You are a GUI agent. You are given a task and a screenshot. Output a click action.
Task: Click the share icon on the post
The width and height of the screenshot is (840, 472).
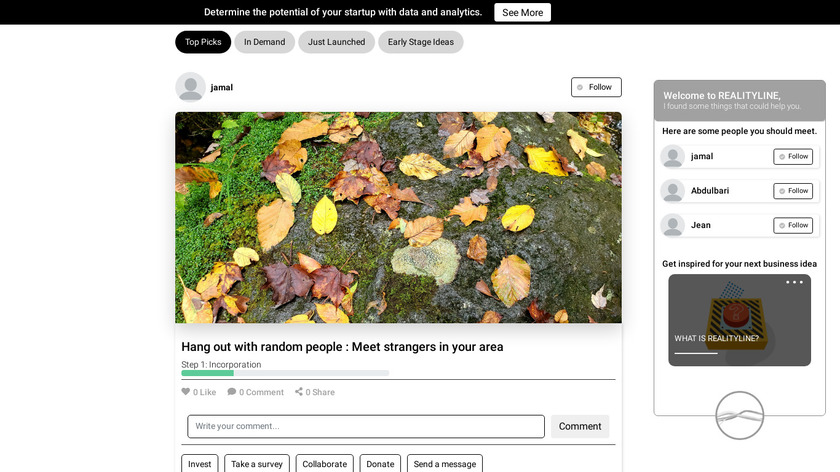(x=298, y=392)
